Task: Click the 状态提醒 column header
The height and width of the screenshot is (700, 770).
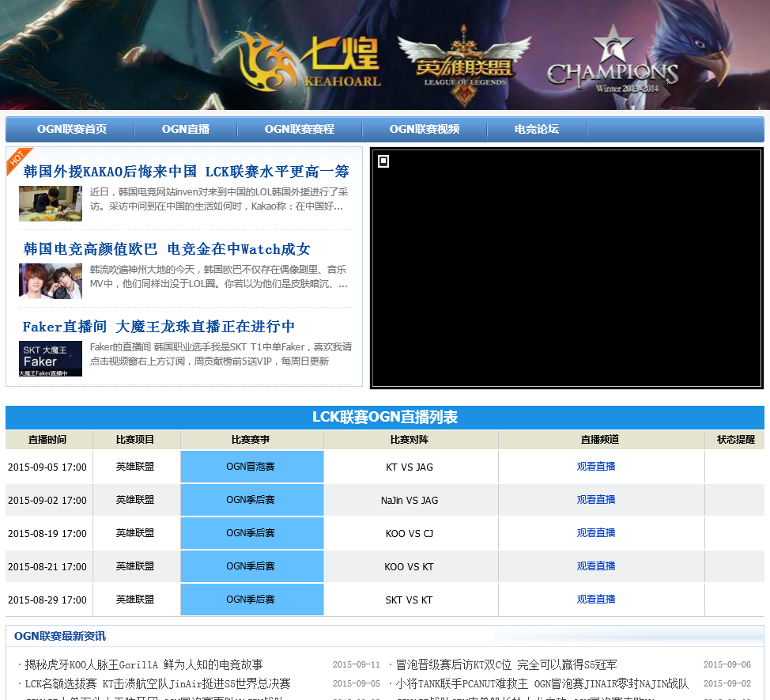Action: [x=736, y=440]
